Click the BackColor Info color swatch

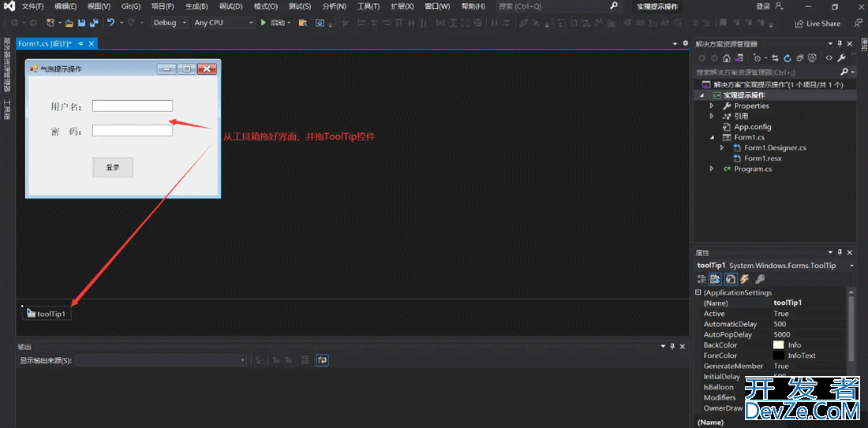pyautogui.click(x=778, y=345)
